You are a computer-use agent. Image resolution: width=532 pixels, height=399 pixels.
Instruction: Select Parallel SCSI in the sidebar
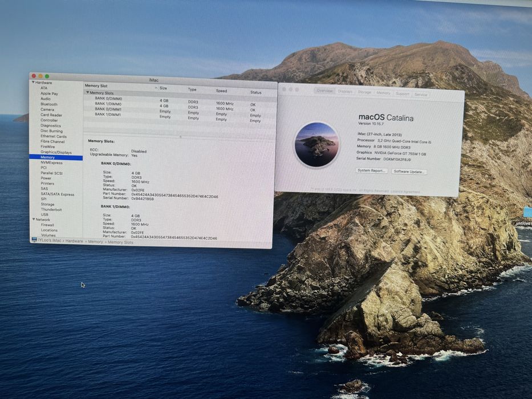click(51, 173)
